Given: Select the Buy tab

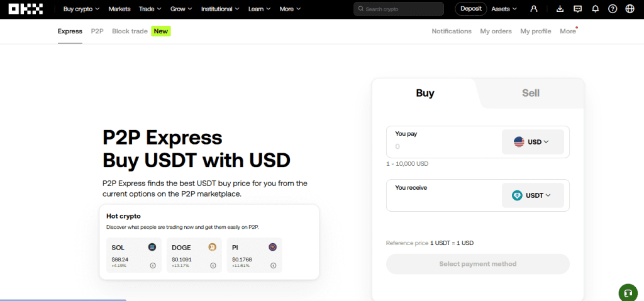Looking at the screenshot, I should point(425,93).
